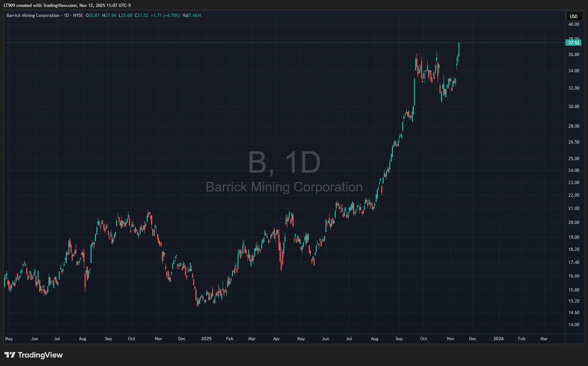Click the TradingView logo at the bottom
Image resolution: width=588 pixels, height=366 pixels.
(34, 355)
